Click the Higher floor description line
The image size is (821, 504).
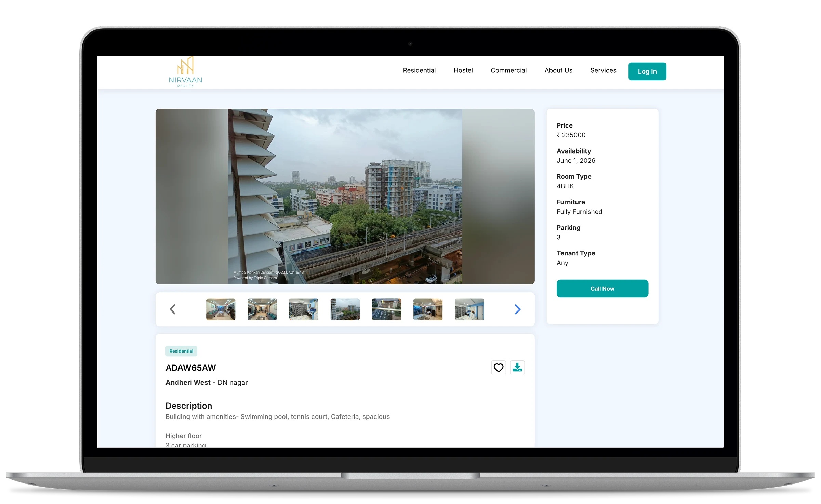point(184,436)
